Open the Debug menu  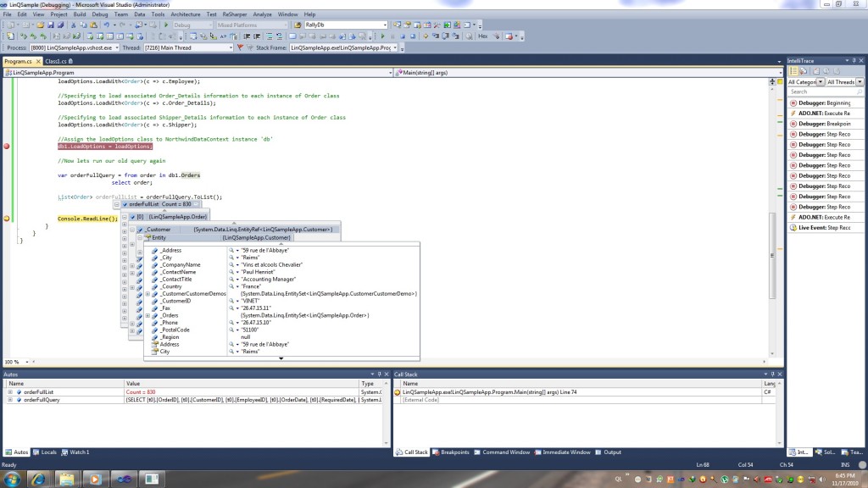click(x=100, y=14)
